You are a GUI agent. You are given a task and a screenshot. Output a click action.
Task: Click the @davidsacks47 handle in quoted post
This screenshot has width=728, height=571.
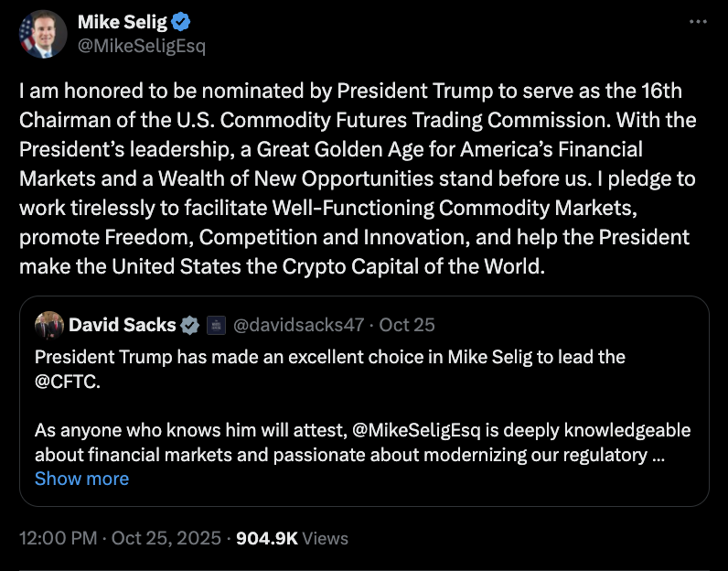[300, 325]
